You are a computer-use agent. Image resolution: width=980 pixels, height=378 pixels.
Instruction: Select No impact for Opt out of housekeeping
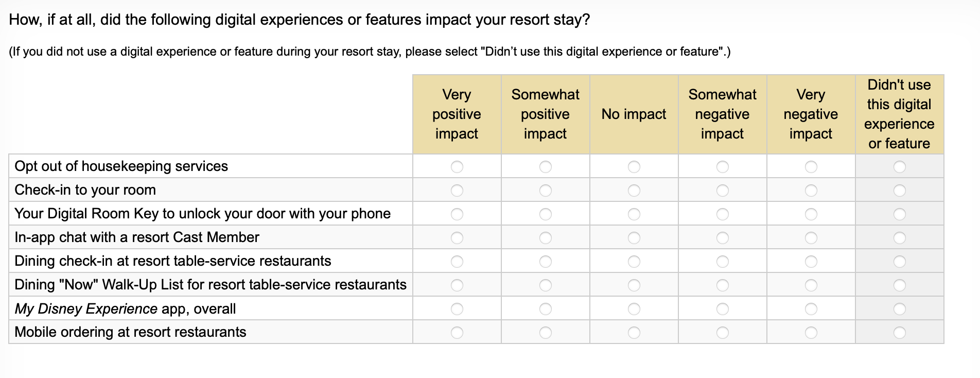(634, 167)
